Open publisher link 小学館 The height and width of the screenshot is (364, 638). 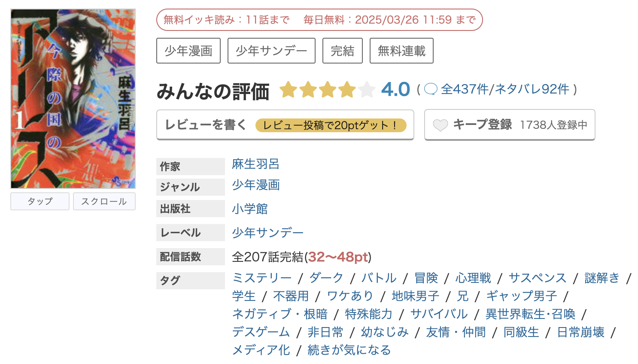[x=249, y=209]
